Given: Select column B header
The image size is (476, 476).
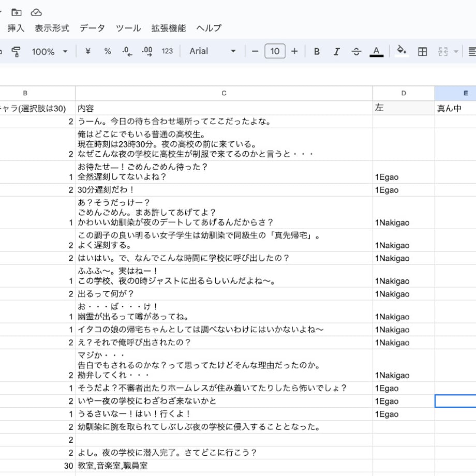Looking at the screenshot, I should [x=38, y=93].
